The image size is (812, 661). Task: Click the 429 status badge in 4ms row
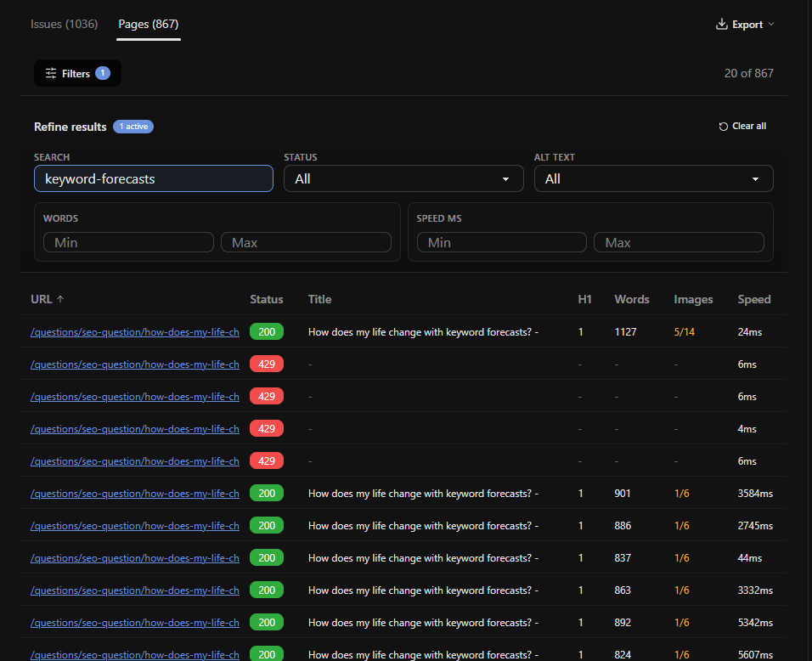(x=266, y=428)
